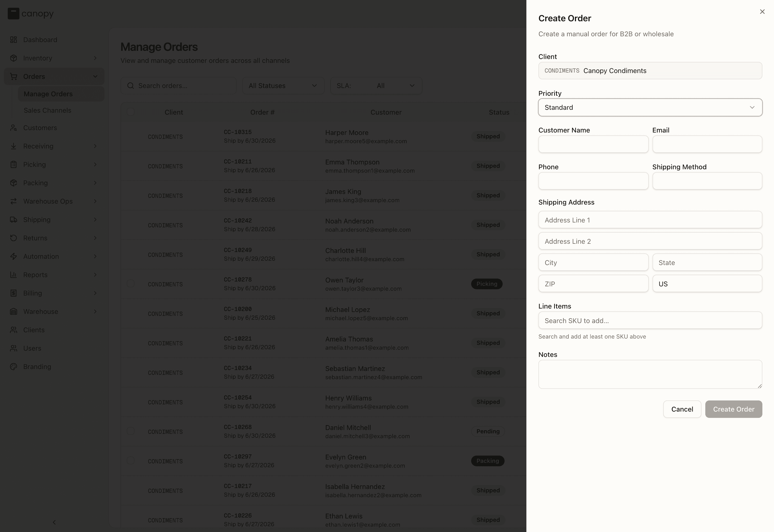Viewport: 774px width, 532px height.
Task: Click the Users people icon
Action: point(13,348)
